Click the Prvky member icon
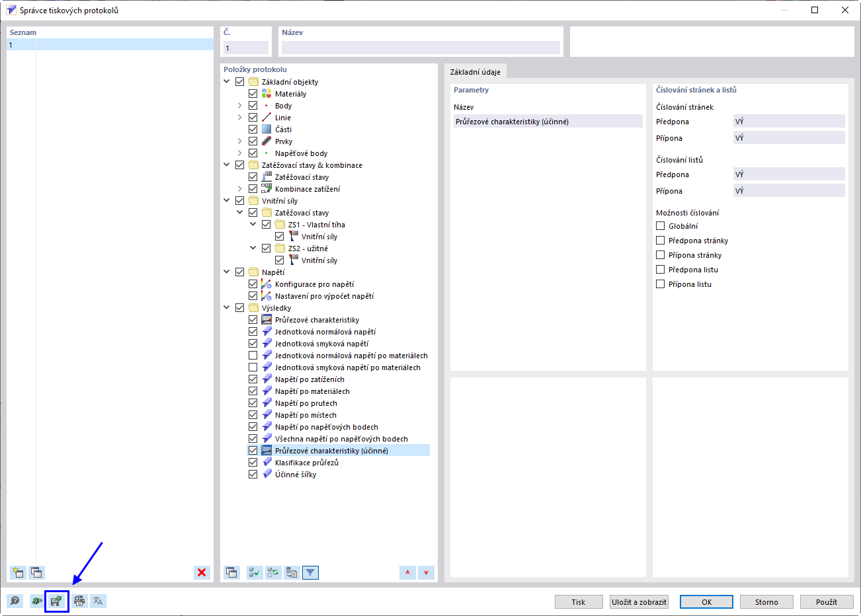861x616 pixels. point(266,141)
